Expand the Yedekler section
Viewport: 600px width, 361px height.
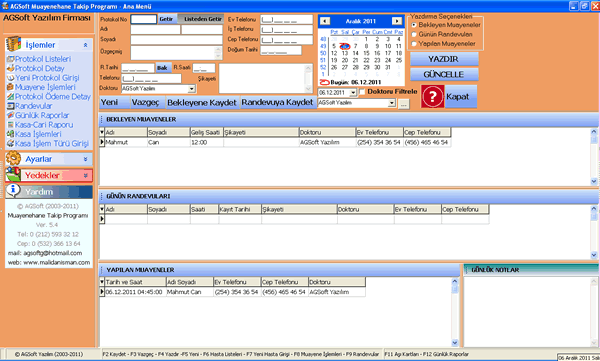tap(85, 175)
